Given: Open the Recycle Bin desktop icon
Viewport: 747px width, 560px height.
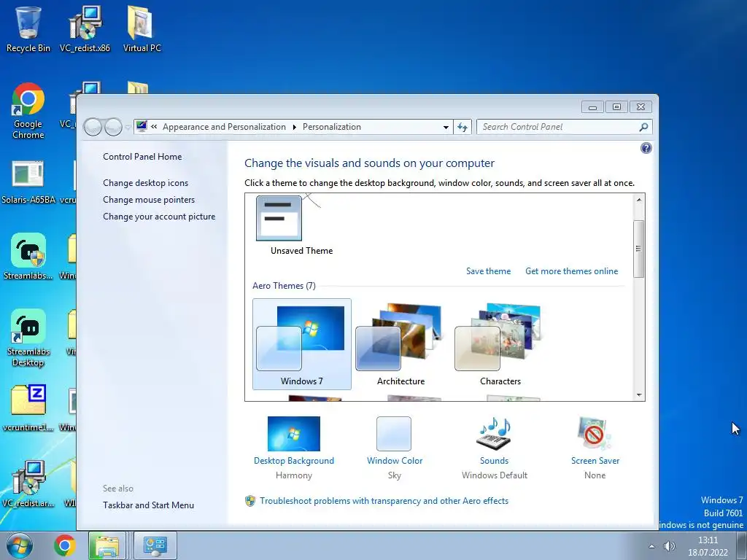Looking at the screenshot, I should click(x=28, y=28).
